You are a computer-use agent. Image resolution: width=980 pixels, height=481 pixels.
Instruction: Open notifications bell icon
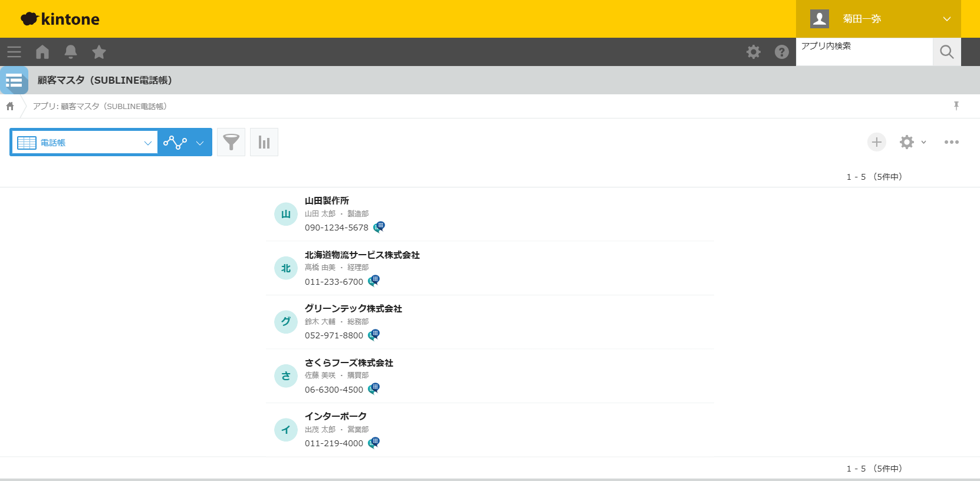pos(71,52)
